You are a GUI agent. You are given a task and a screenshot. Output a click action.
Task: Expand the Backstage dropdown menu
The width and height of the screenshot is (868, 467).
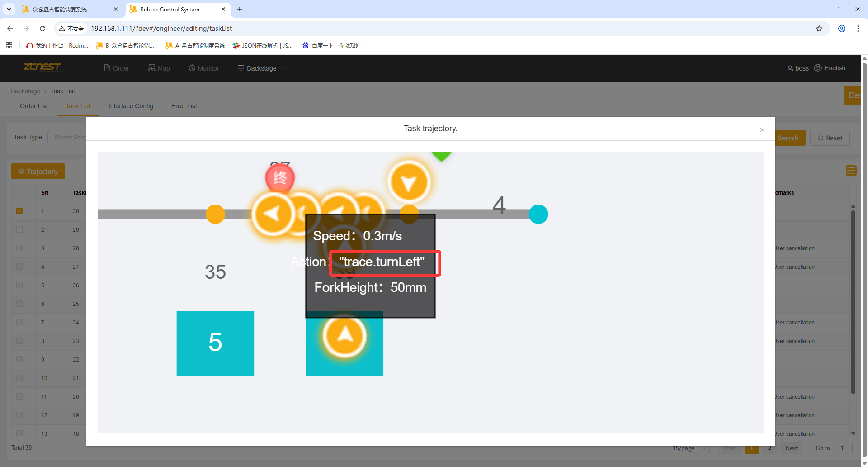262,68
